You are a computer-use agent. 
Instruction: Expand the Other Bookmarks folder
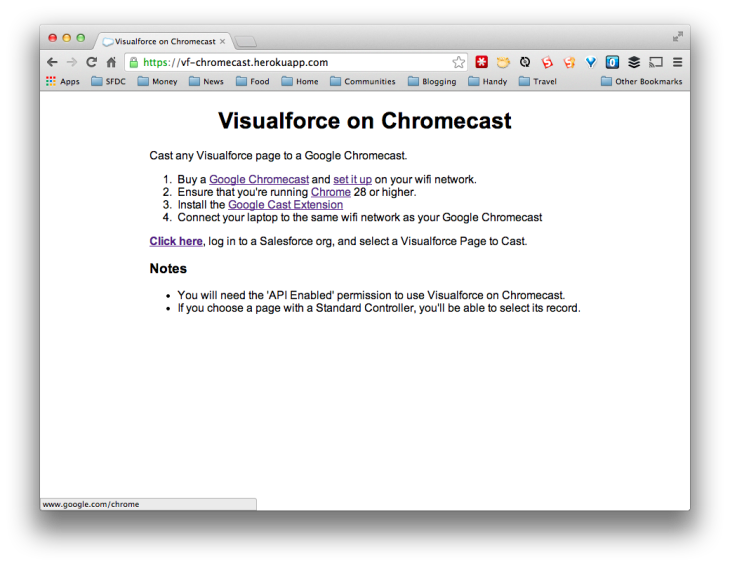642,81
